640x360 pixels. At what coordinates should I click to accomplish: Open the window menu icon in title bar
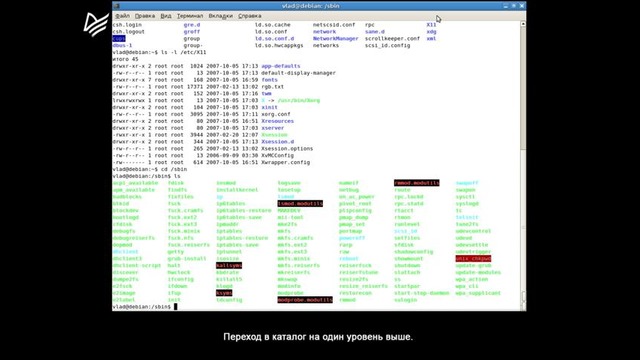coord(117,6)
